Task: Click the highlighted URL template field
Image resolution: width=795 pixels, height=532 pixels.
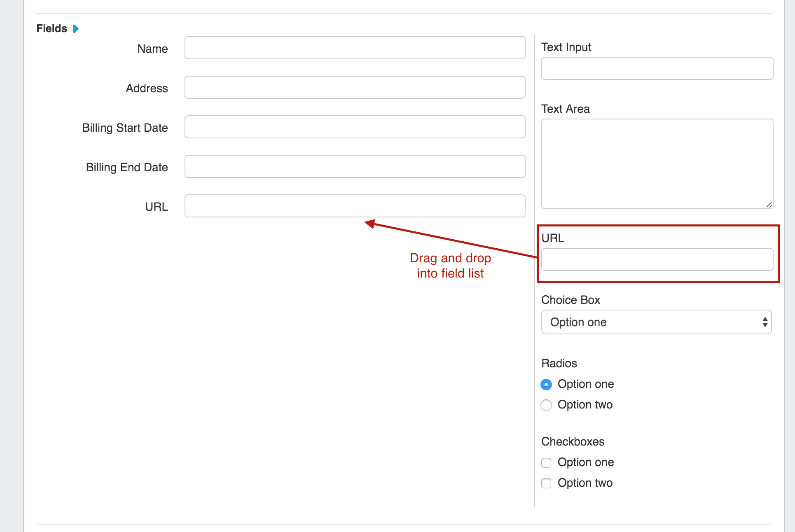Action: tap(657, 260)
